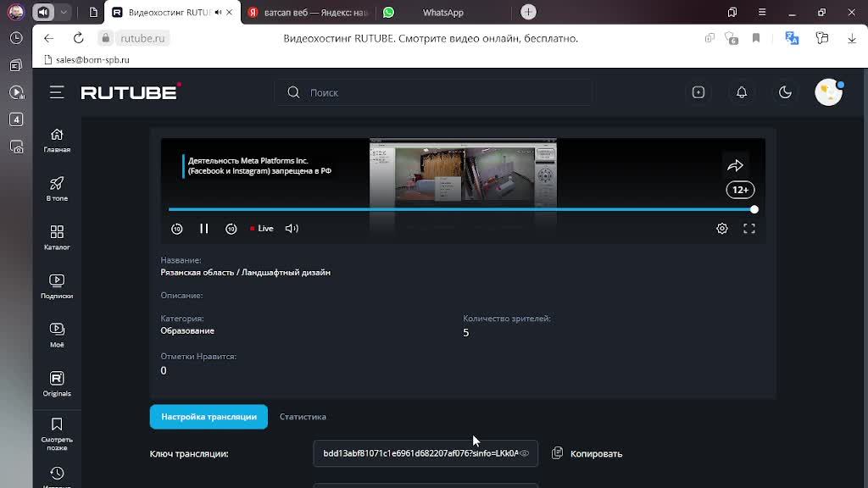Toggle dark theme moon icon
Image resolution: width=868 pixels, height=488 pixels.
785,92
